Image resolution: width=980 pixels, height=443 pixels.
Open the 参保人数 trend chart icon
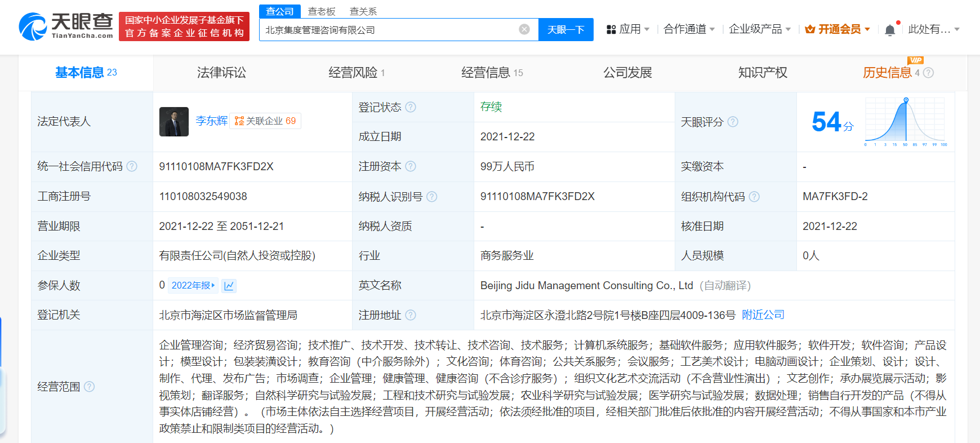pos(229,286)
